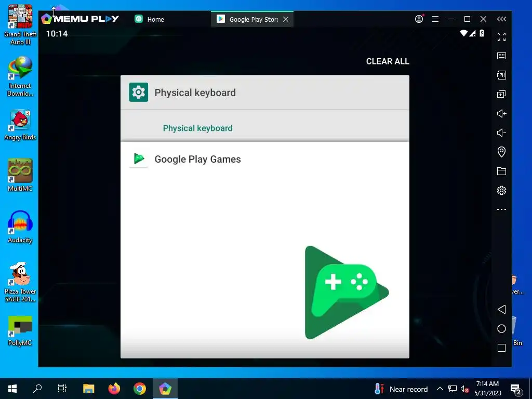Select the PollyMC desktop shortcut
Image resolution: width=532 pixels, height=399 pixels.
click(x=20, y=331)
